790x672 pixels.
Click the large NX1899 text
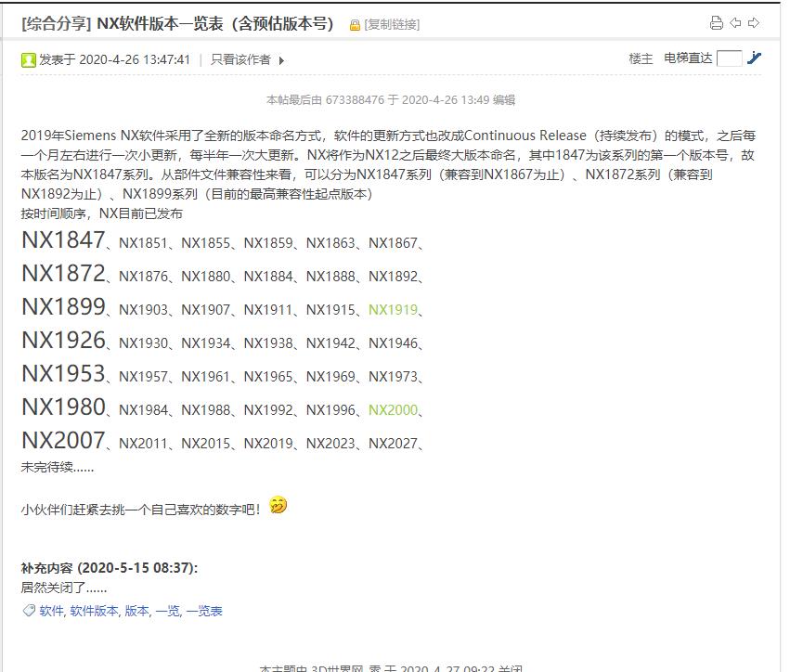(x=63, y=307)
